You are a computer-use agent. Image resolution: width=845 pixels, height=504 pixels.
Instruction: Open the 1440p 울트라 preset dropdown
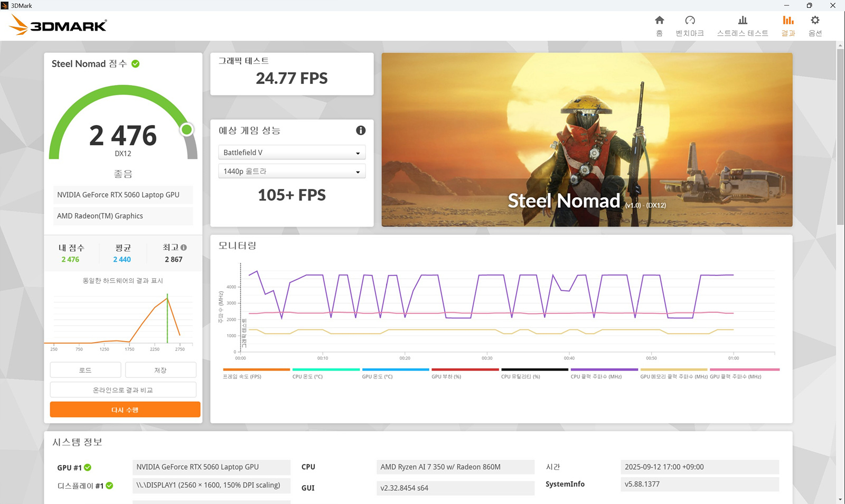pos(292,172)
